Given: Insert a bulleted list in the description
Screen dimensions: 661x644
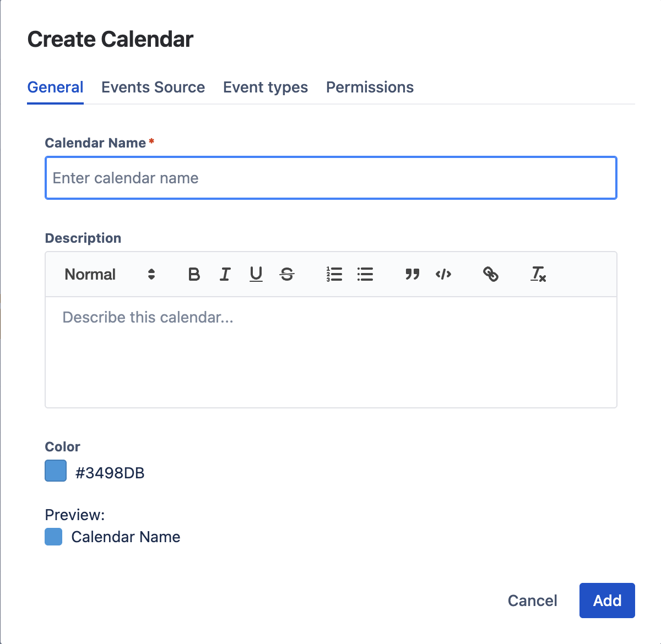Looking at the screenshot, I should [x=365, y=274].
